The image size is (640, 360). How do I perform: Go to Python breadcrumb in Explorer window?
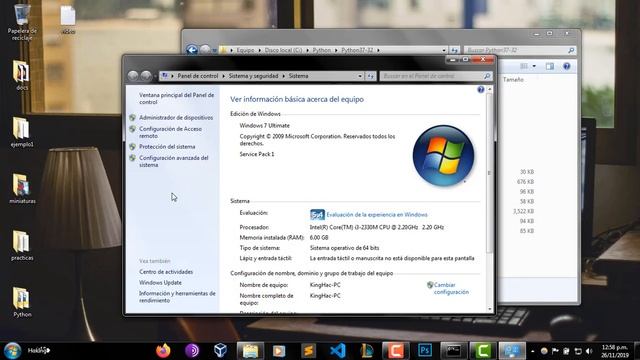pos(322,50)
